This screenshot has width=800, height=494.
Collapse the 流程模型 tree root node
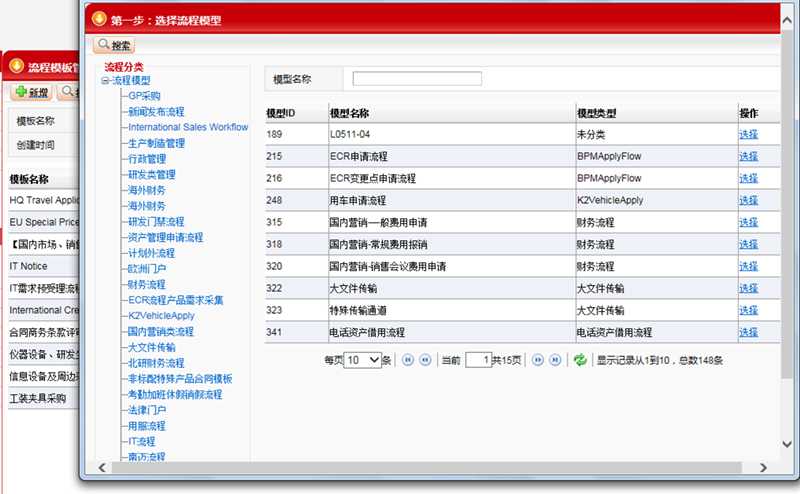click(105, 81)
